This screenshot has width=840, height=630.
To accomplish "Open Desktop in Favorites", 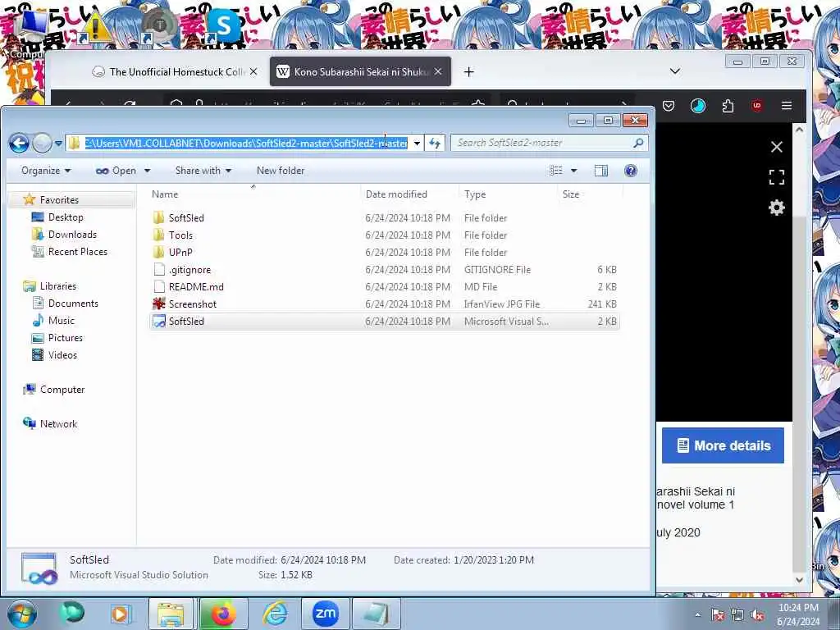I will pyautogui.click(x=66, y=217).
